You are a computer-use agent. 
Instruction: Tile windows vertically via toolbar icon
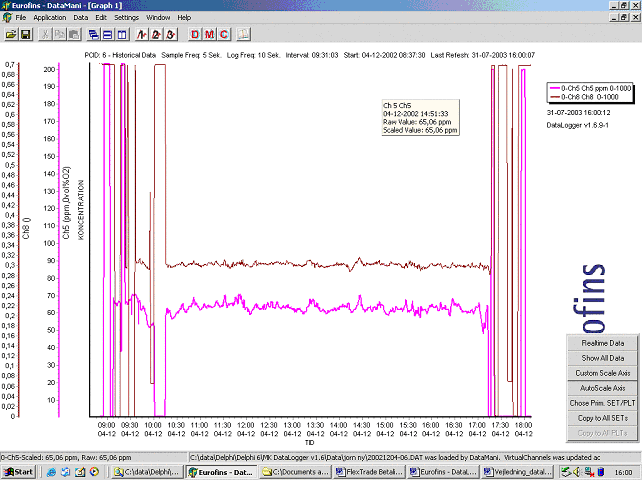pyautogui.click(x=122, y=34)
